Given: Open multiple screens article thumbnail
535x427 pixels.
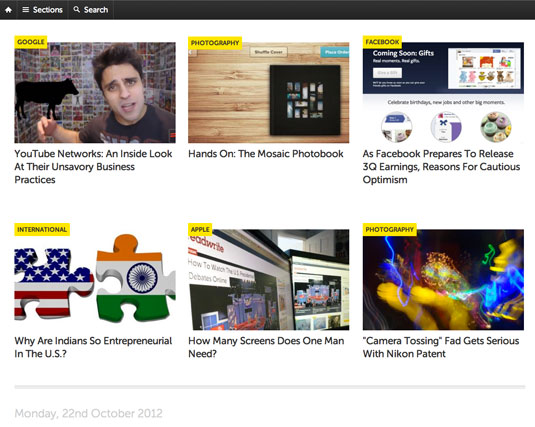Looking at the screenshot, I should [269, 280].
